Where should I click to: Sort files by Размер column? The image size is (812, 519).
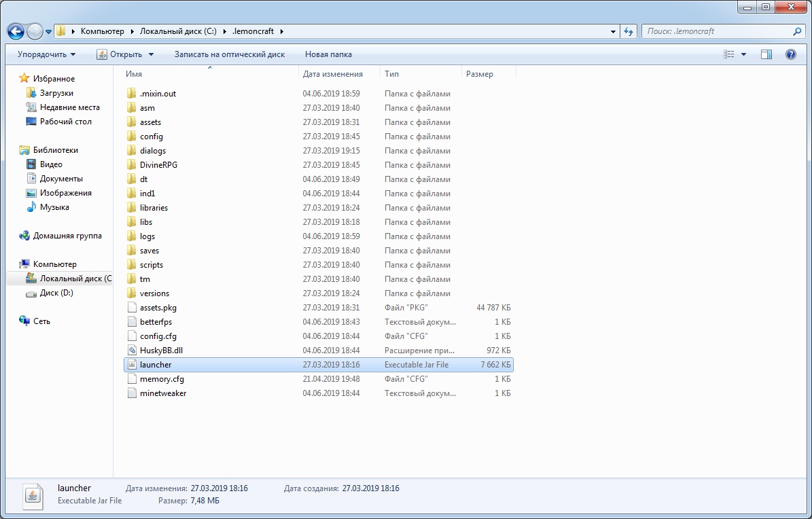click(x=480, y=74)
